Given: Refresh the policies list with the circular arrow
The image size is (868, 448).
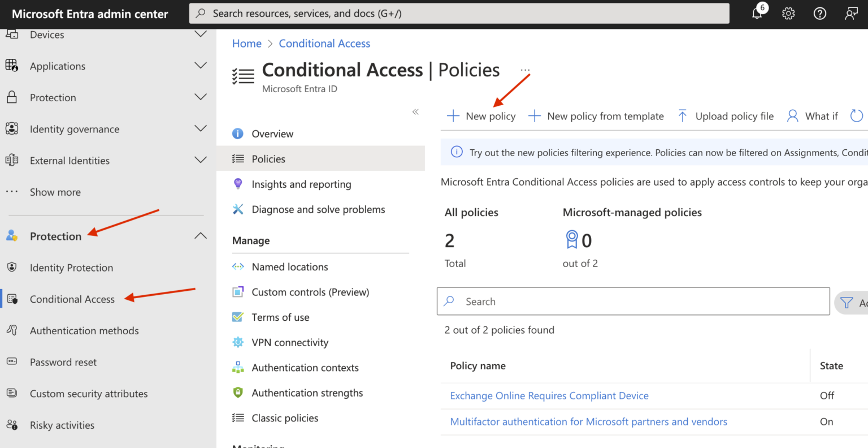Looking at the screenshot, I should (x=857, y=115).
